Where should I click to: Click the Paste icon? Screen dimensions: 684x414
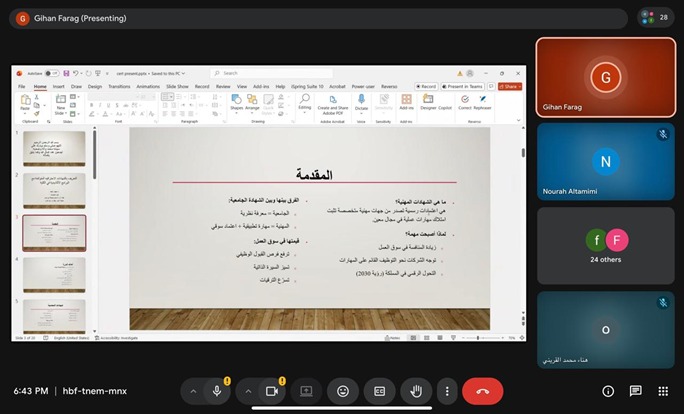[x=25, y=102]
